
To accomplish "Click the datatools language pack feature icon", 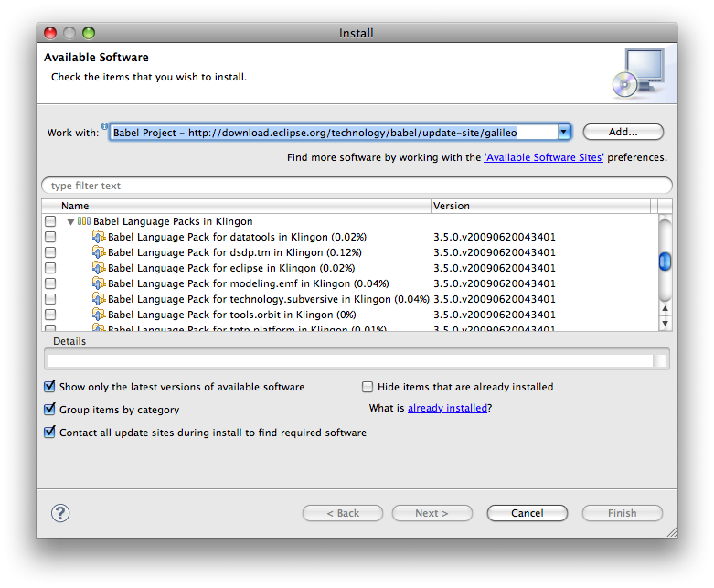I will (99, 237).
